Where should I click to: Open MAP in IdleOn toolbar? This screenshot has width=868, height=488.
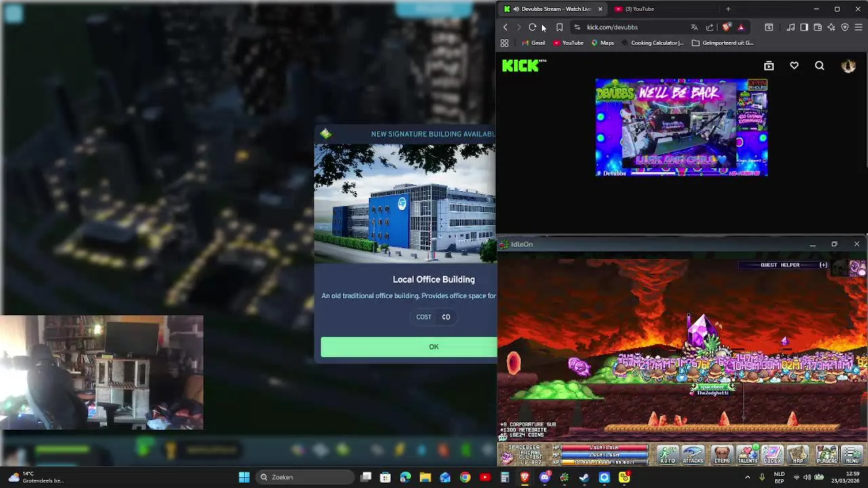click(x=798, y=455)
